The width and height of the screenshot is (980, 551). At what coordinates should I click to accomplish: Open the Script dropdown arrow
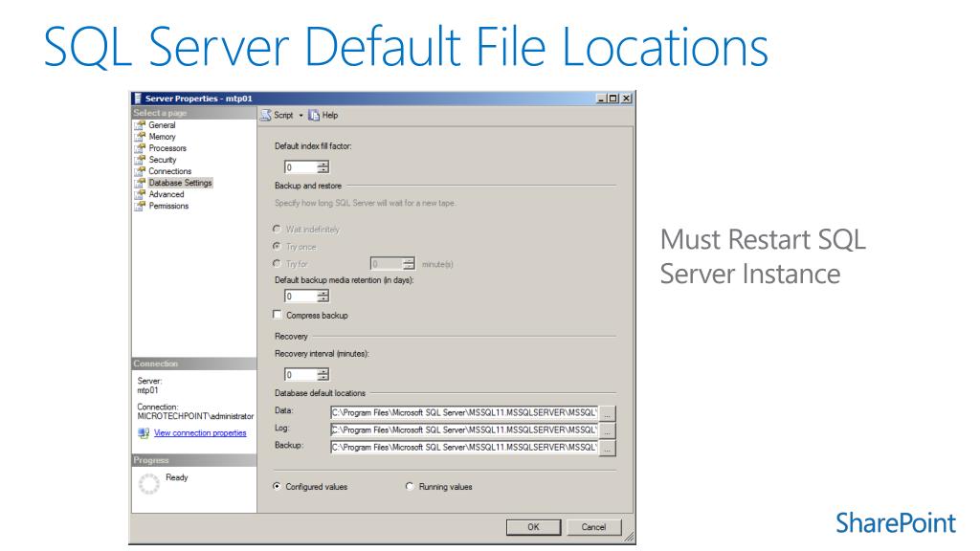coord(301,116)
